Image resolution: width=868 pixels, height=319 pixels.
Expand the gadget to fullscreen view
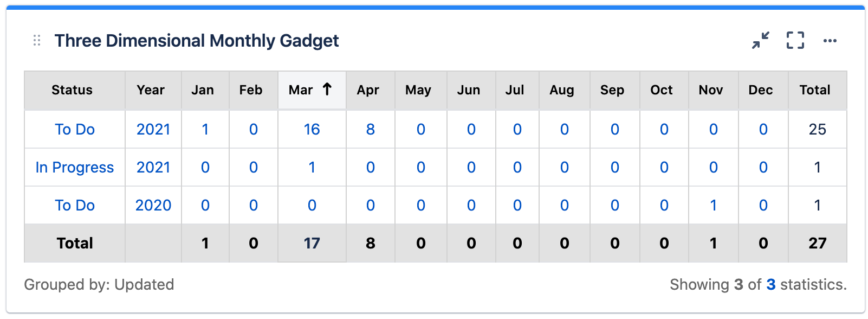pos(794,40)
